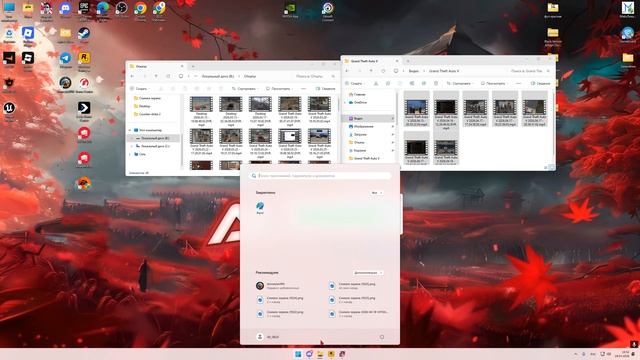Show hidden system tray icons chevron
The width and height of the screenshot is (640, 360).
576,354
